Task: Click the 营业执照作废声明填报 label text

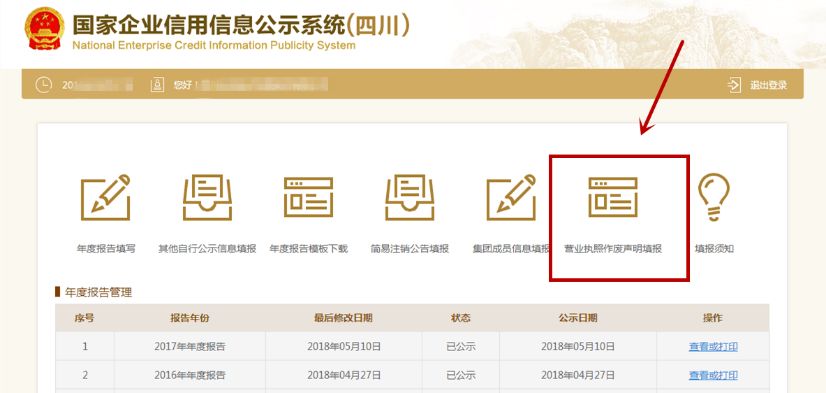Action: point(613,249)
